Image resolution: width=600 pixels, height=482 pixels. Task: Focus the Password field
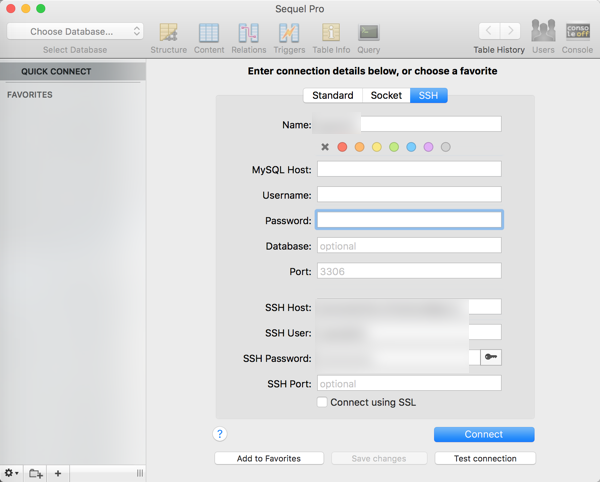(x=409, y=220)
